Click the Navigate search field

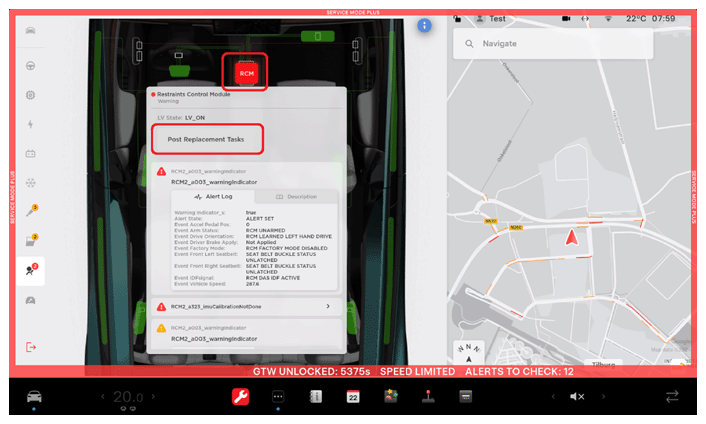573,44
